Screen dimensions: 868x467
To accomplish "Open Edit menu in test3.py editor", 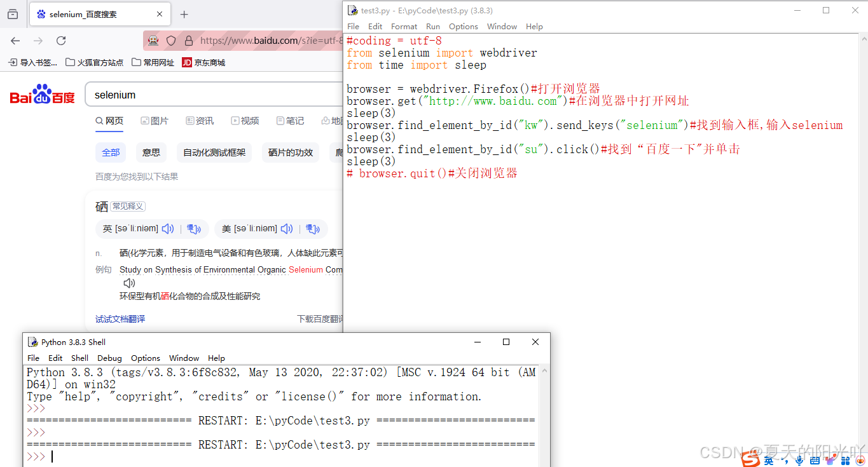I will pyautogui.click(x=375, y=27).
